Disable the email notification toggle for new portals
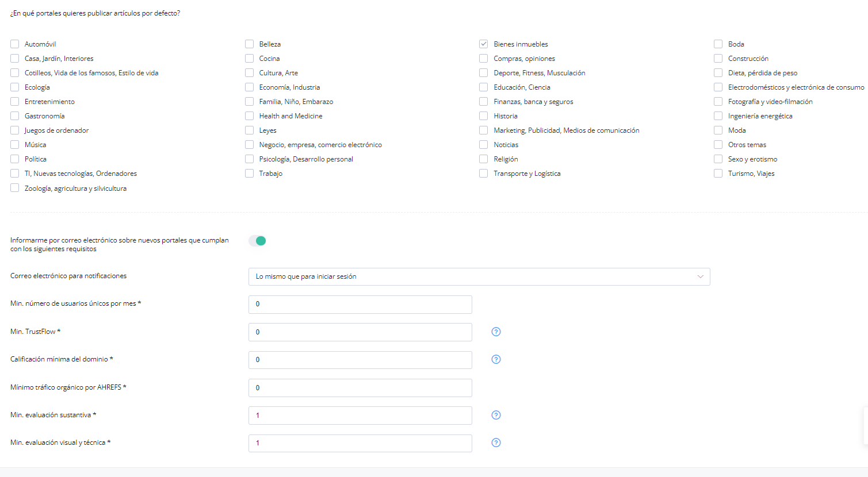868x477 pixels. [x=257, y=241]
